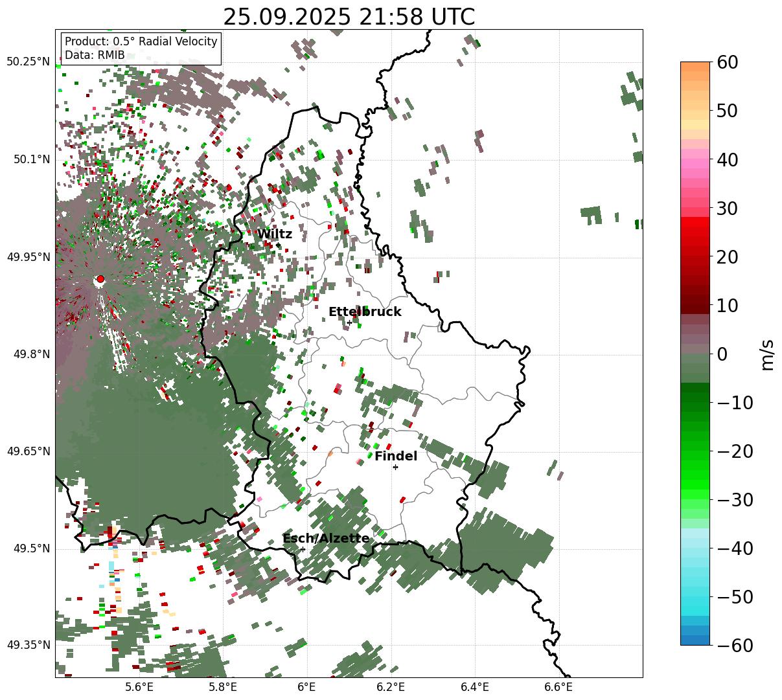Click the Ettelbruck cross marker

click(349, 322)
